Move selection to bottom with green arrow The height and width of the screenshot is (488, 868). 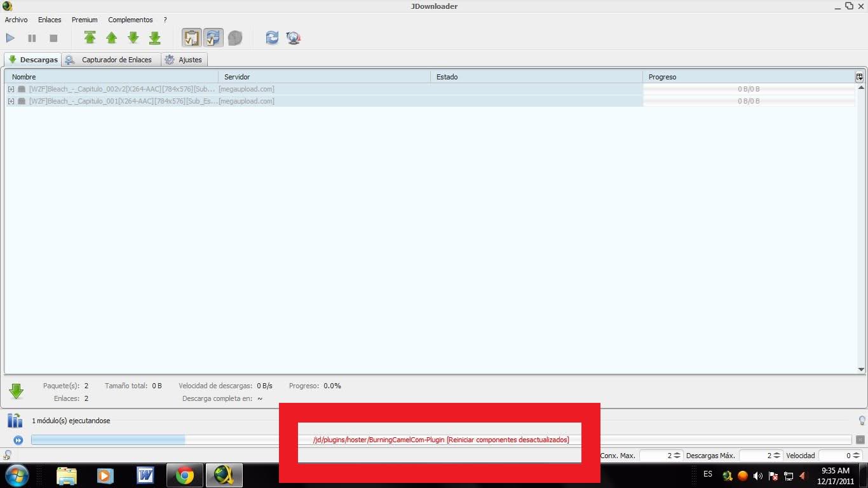pyautogui.click(x=154, y=38)
